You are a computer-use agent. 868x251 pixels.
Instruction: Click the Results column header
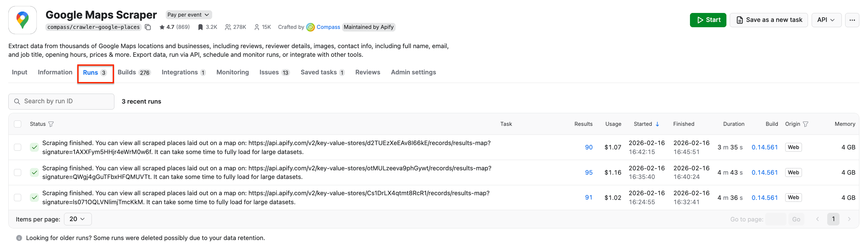click(583, 124)
